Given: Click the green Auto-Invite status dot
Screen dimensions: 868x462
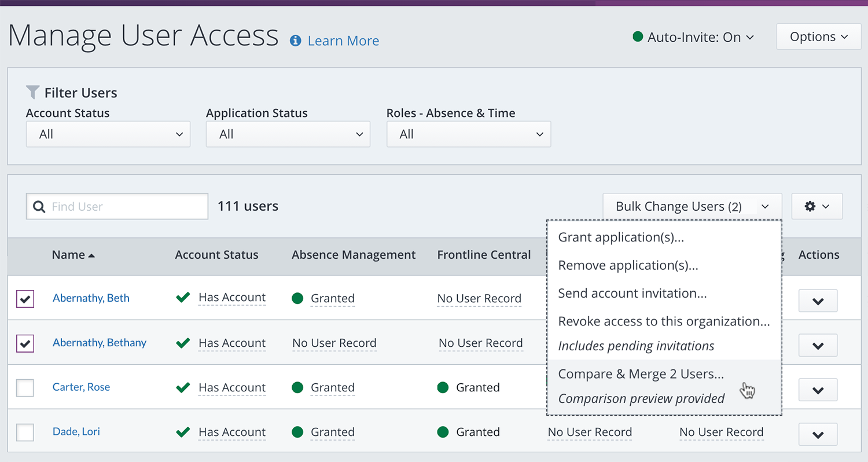Looking at the screenshot, I should pyautogui.click(x=638, y=37).
